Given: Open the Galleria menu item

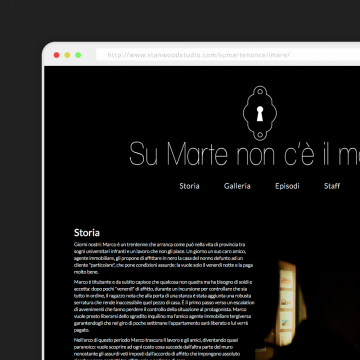Looking at the screenshot, I should tap(237, 186).
